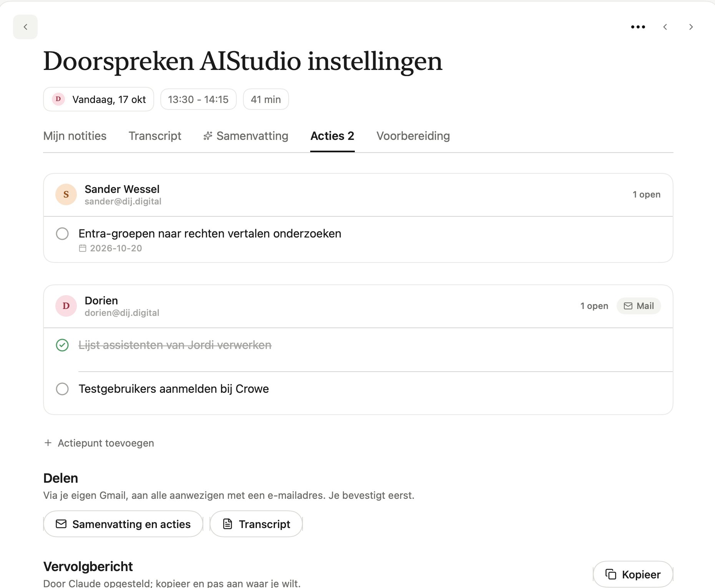Image resolution: width=715 pixels, height=588 pixels.
Task: Click Actiepunt toevoegen
Action: click(x=99, y=443)
